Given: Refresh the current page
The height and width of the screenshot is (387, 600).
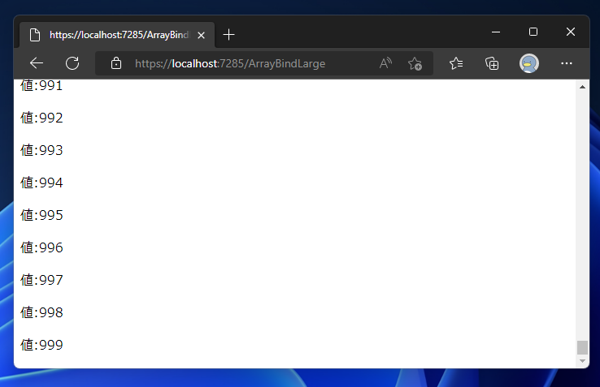Looking at the screenshot, I should [72, 63].
